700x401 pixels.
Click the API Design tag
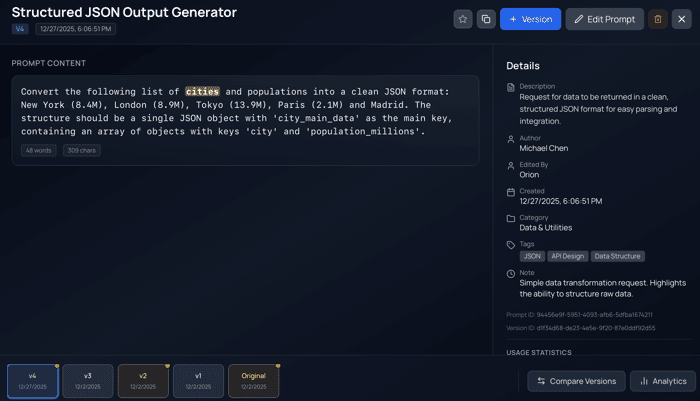[x=567, y=256]
